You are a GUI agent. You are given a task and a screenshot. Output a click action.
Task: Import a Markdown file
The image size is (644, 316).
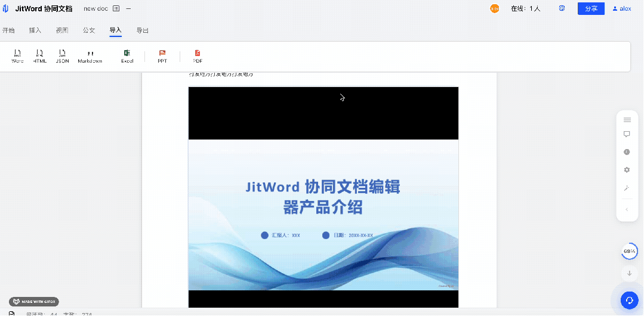(90, 56)
